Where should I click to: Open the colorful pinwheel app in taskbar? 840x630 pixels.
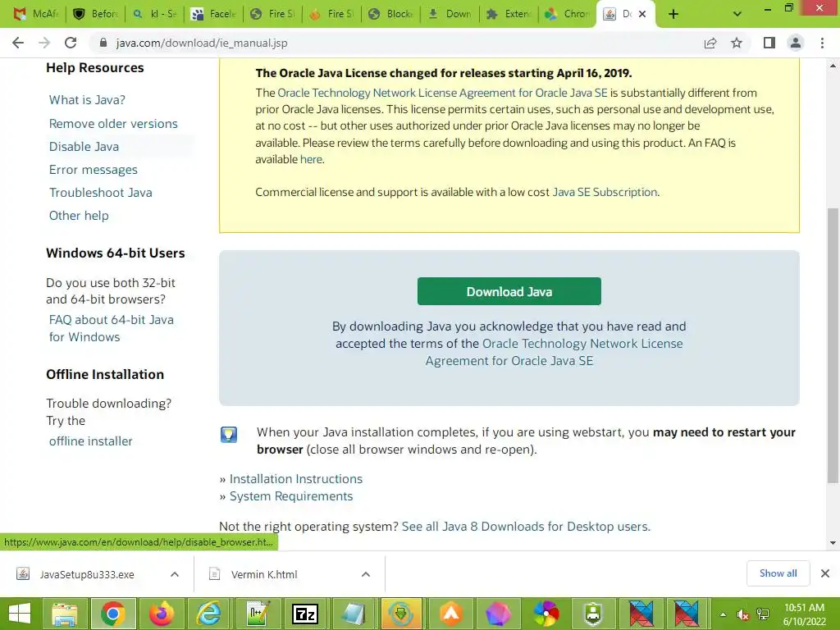pyautogui.click(x=546, y=614)
